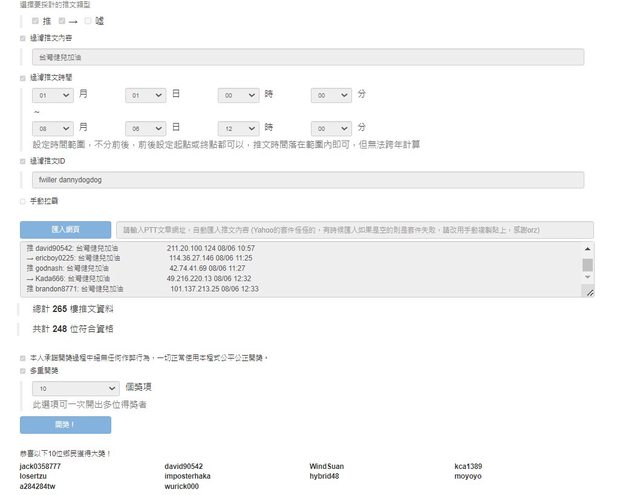
Task: Open the start month dropdown
Action: 53,95
